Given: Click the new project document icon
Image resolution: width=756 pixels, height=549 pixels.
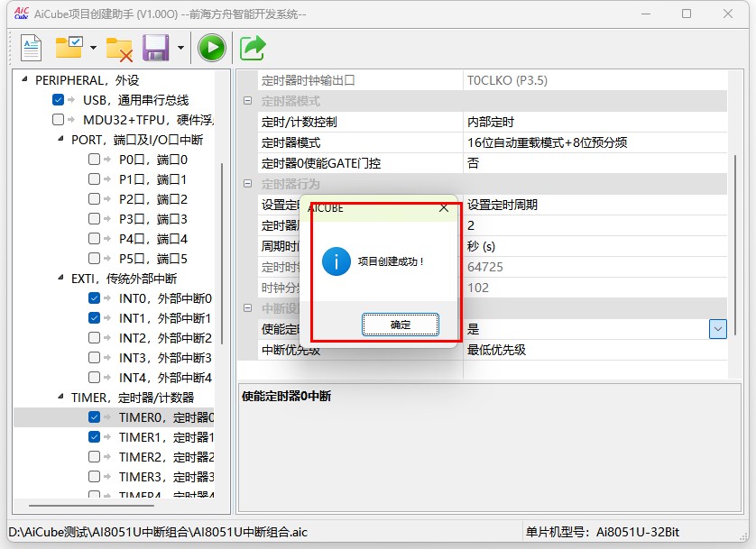Looking at the screenshot, I should point(32,48).
